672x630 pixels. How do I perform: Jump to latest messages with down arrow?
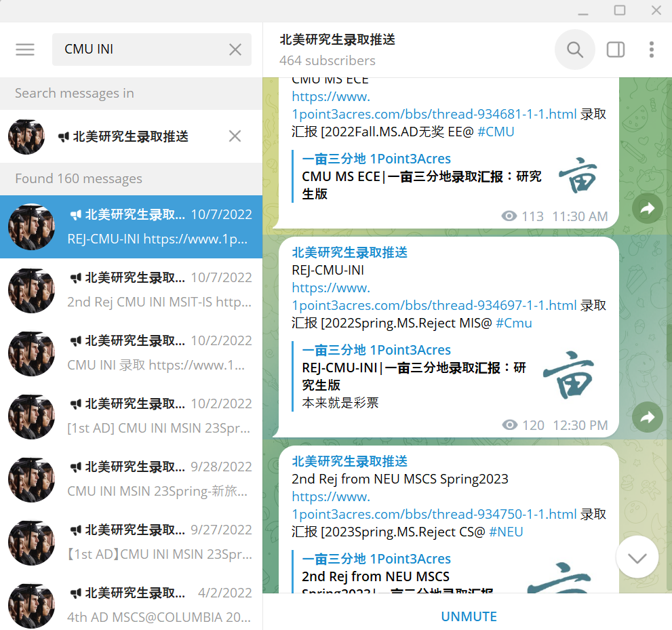point(637,557)
